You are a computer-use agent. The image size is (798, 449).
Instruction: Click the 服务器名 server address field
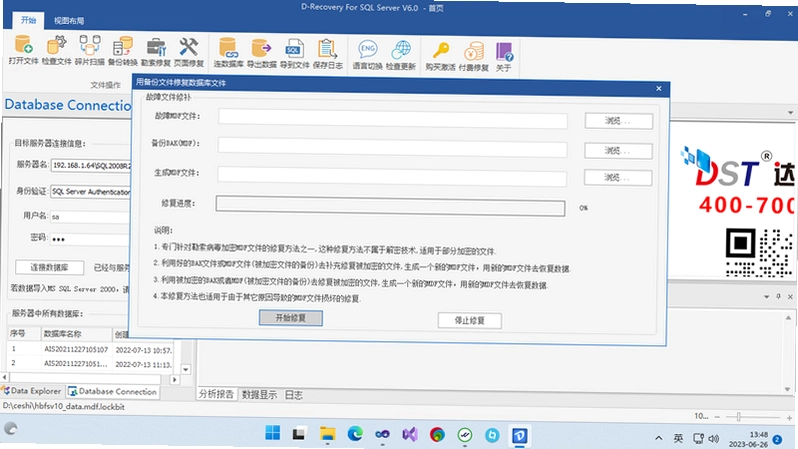coord(92,165)
